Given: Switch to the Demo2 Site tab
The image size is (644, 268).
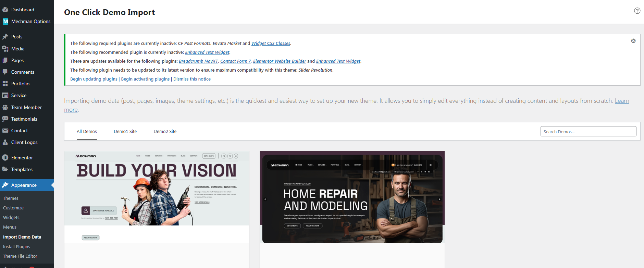Looking at the screenshot, I should [x=165, y=132].
